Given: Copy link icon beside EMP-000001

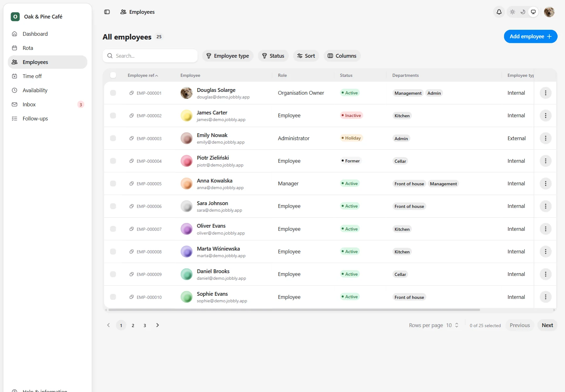Looking at the screenshot, I should point(132,93).
